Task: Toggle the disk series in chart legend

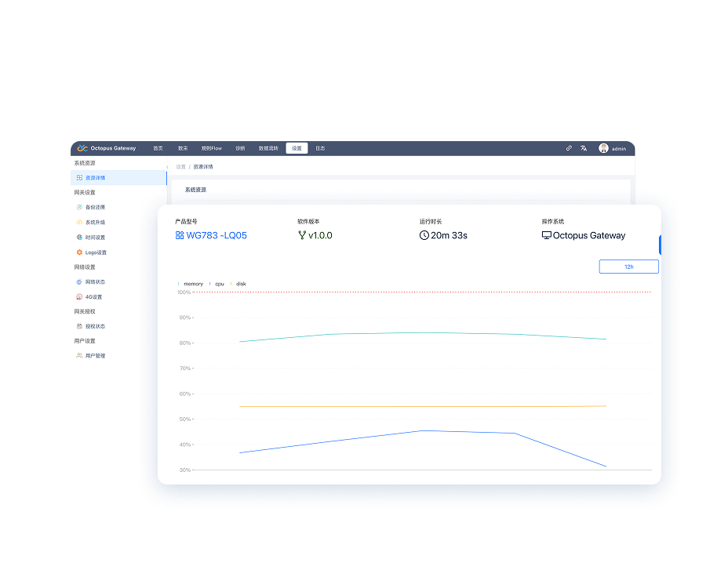Action: (240, 284)
